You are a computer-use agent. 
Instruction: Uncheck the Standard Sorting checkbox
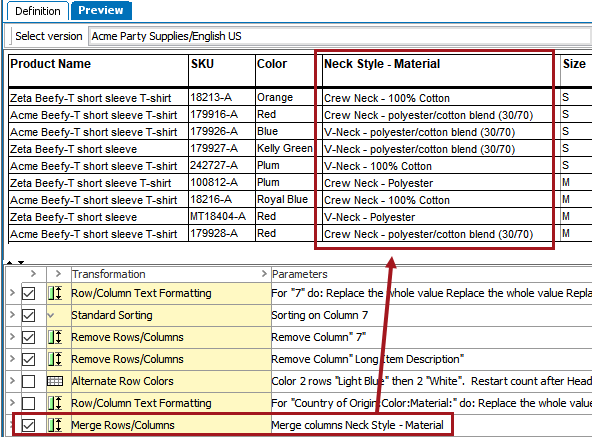[x=28, y=315]
